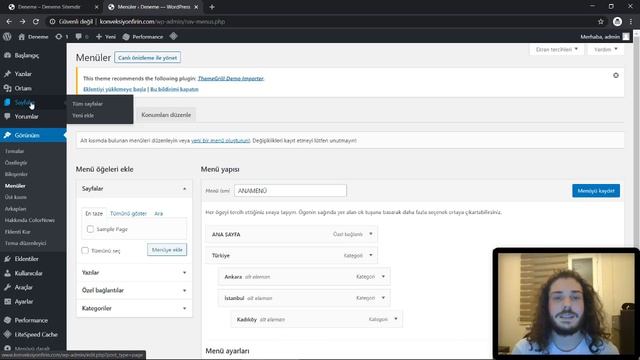
Task: Dismiss the plugin recommendation notice
Action: click(x=616, y=75)
